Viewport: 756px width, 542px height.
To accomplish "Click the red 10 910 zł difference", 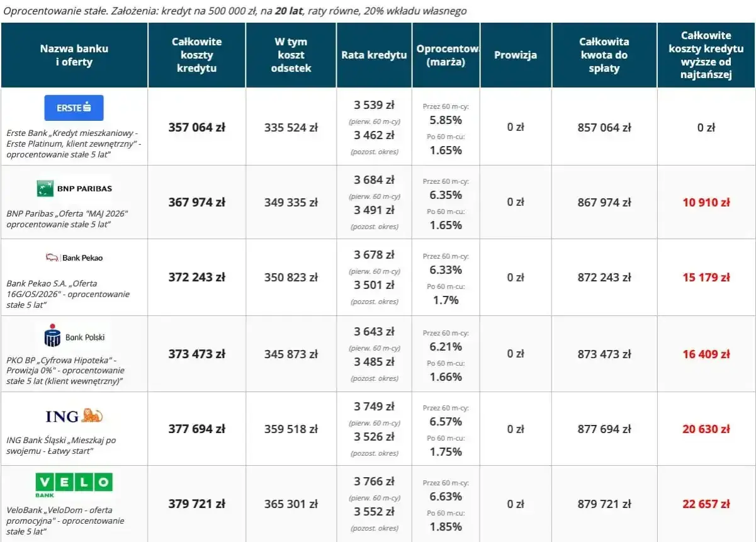I will 706,202.
